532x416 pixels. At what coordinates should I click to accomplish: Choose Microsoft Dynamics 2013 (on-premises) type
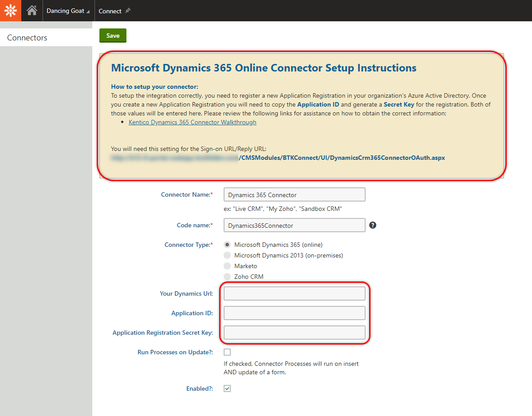(227, 255)
